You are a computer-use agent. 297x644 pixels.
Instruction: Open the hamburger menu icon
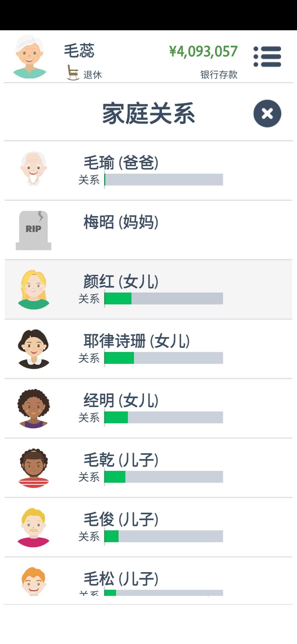coord(267,57)
